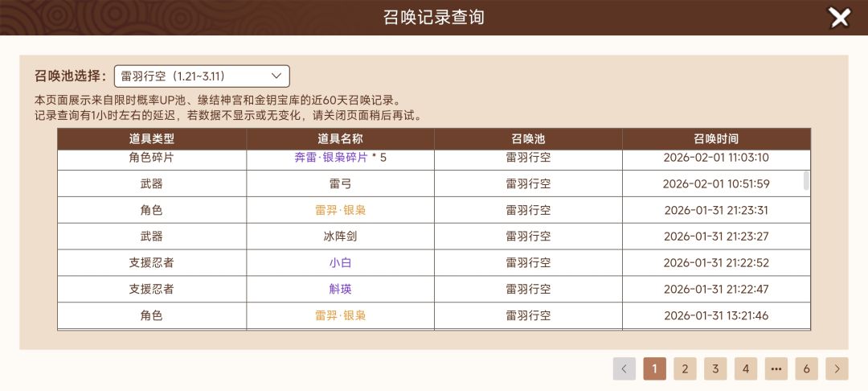
Task: Go to the previous page arrow
Action: pyautogui.click(x=624, y=369)
